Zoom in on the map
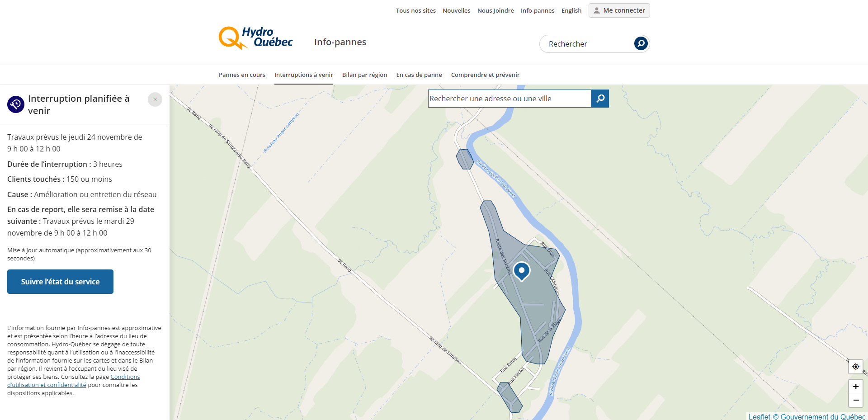The width and height of the screenshot is (868, 420). tap(855, 387)
